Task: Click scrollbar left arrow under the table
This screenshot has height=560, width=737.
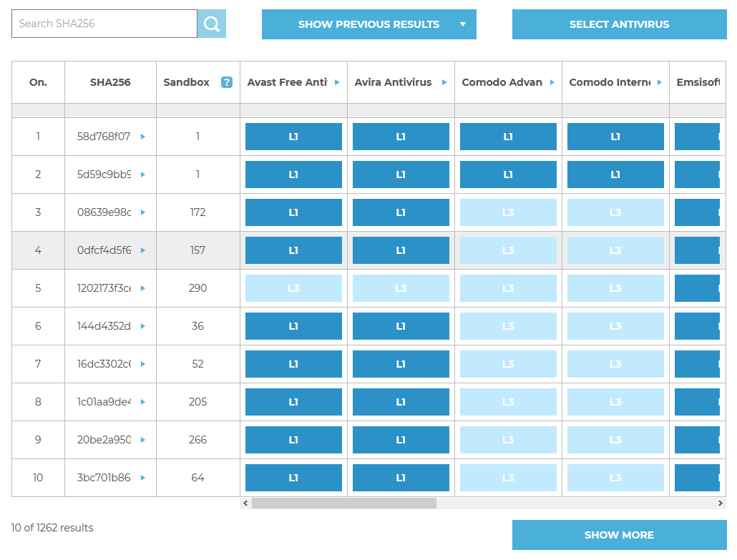Action: click(245, 503)
